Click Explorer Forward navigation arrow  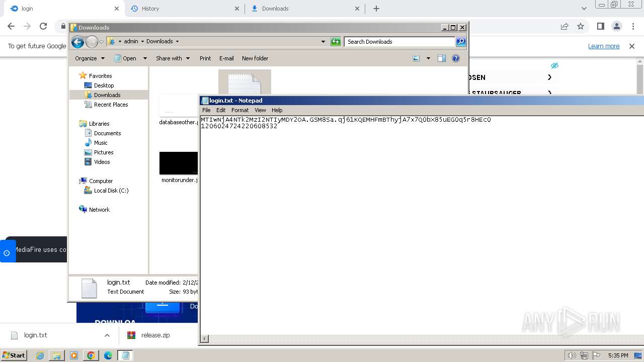click(92, 42)
